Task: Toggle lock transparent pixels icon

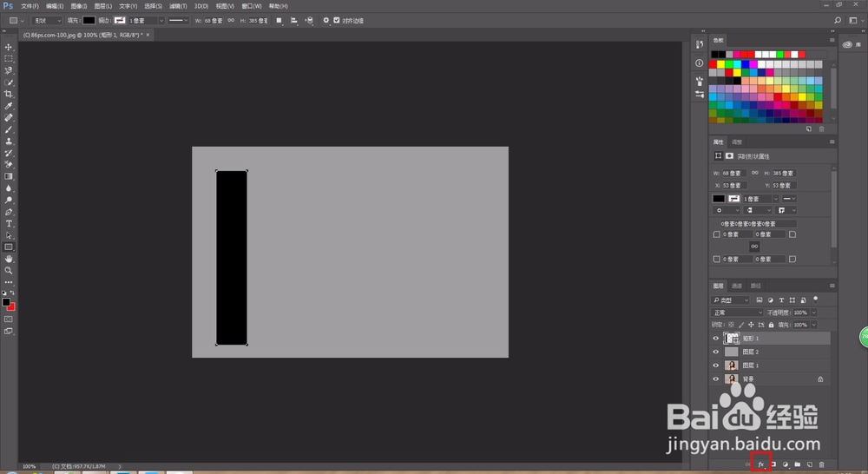Action: tap(731, 325)
